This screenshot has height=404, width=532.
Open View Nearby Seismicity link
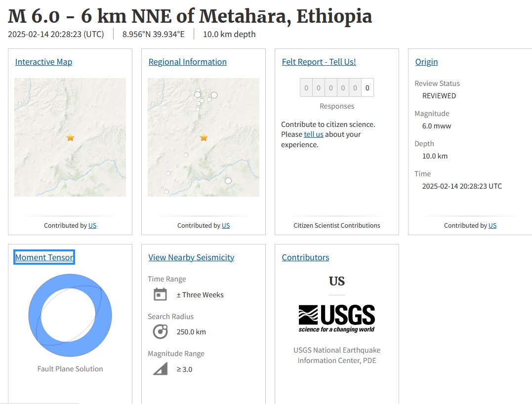(x=191, y=257)
